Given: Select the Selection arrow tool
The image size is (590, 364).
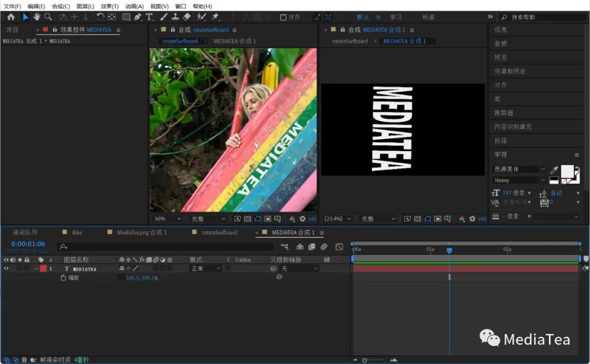Looking at the screenshot, I should tap(25, 17).
